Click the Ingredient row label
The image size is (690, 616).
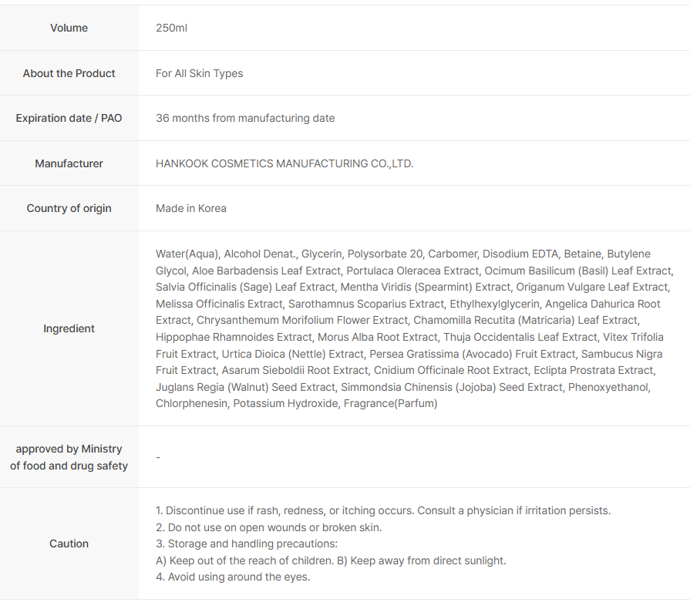(x=69, y=328)
